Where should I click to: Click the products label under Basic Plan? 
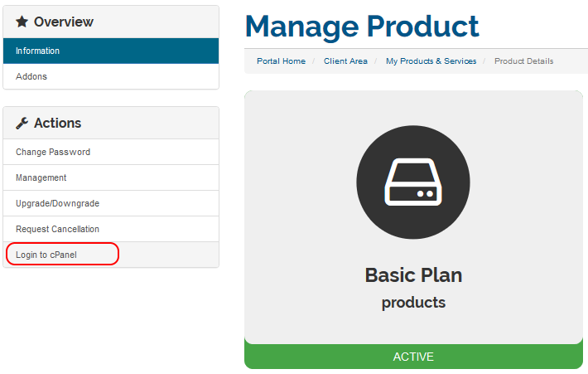click(x=413, y=303)
